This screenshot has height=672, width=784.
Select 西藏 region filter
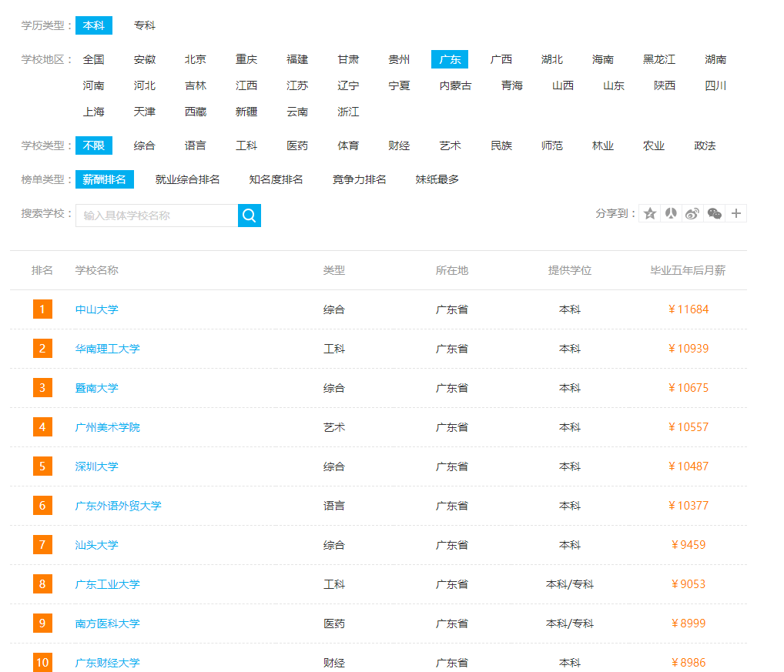196,112
